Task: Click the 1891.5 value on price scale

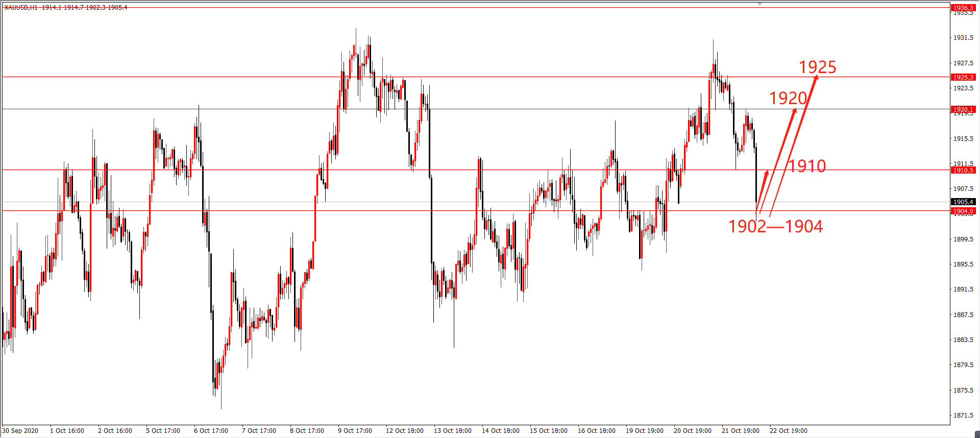Action: (x=964, y=289)
